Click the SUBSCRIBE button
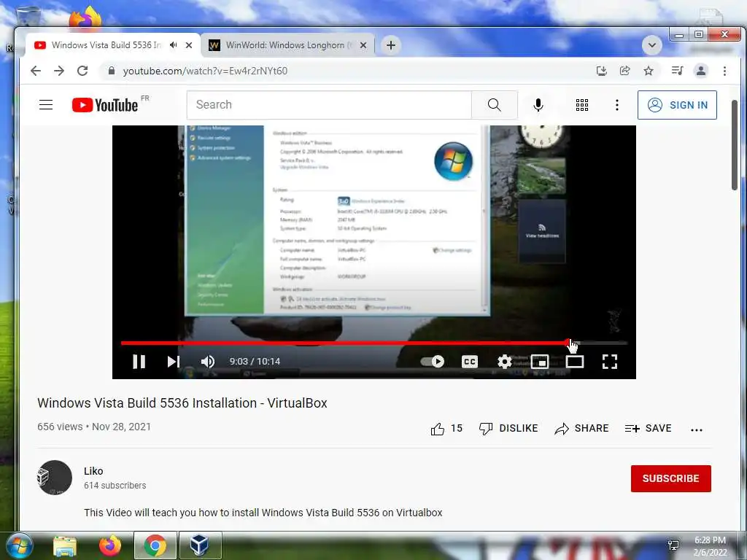 click(x=671, y=478)
